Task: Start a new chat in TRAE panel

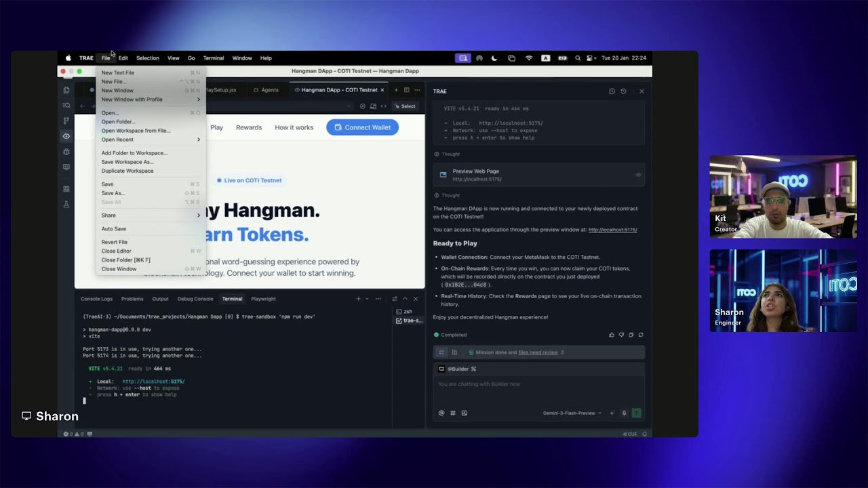Action: pyautogui.click(x=612, y=91)
